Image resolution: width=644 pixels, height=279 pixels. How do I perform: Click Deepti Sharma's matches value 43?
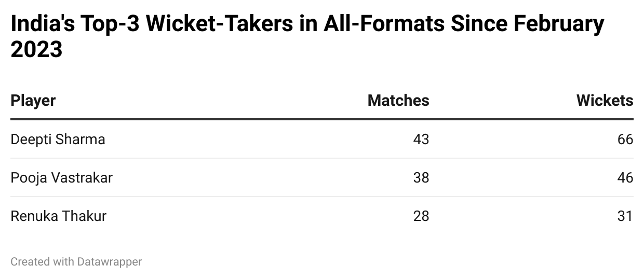[421, 139]
